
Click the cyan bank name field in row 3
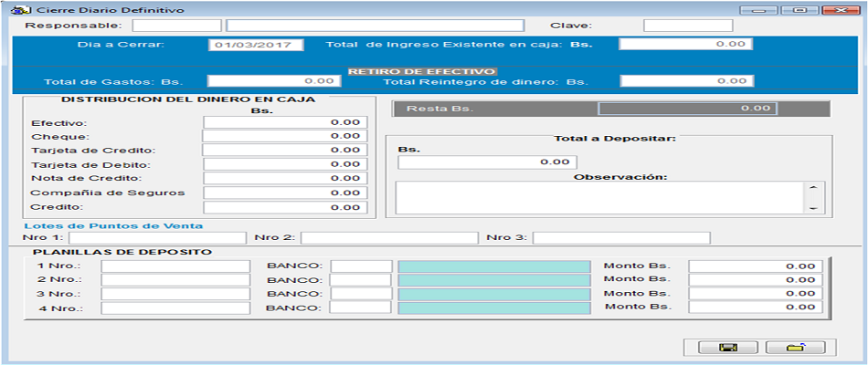click(x=493, y=294)
